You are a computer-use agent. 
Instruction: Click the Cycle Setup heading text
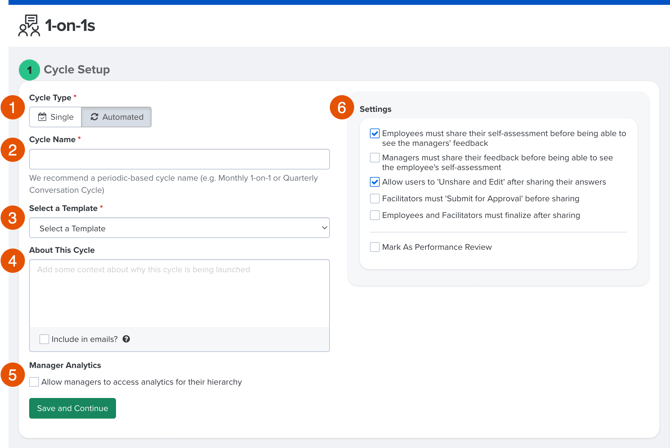click(77, 70)
